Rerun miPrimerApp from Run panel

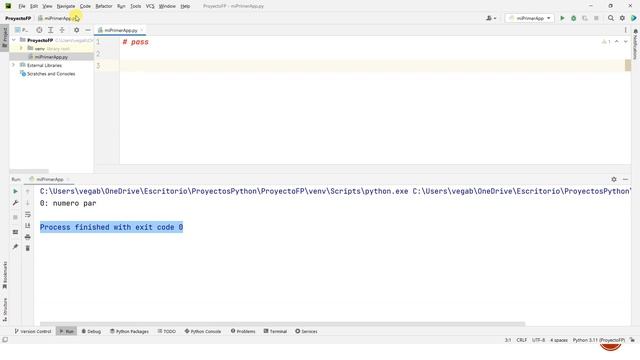click(x=15, y=191)
